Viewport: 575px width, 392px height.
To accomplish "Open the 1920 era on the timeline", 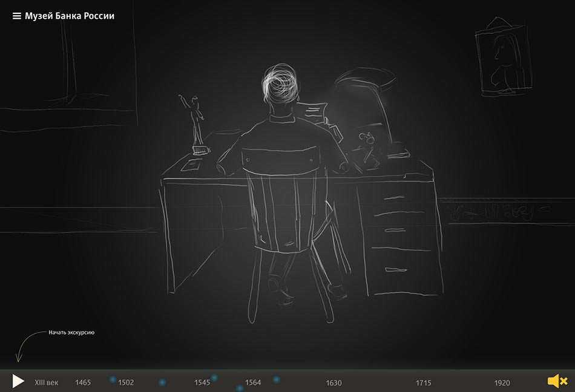I will 502,382.
